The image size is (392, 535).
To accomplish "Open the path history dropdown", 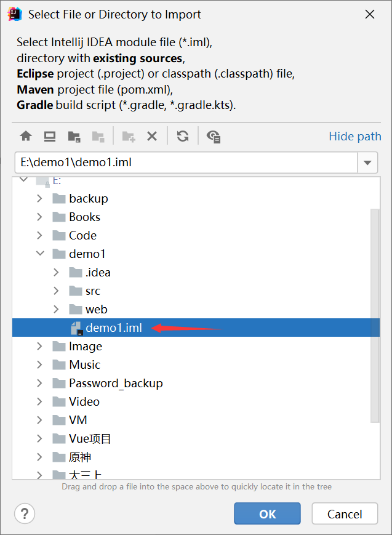I will click(x=367, y=163).
